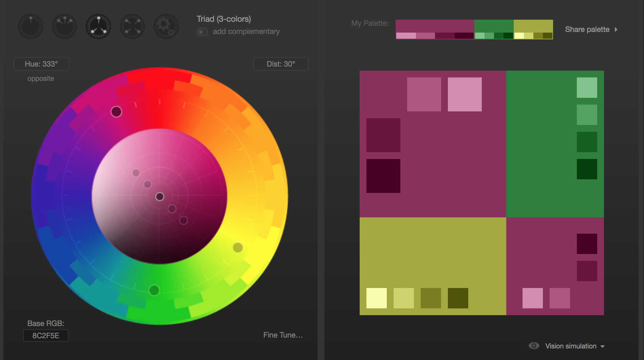Select the Triad scheme icon
The image size is (644, 360).
[x=98, y=26]
